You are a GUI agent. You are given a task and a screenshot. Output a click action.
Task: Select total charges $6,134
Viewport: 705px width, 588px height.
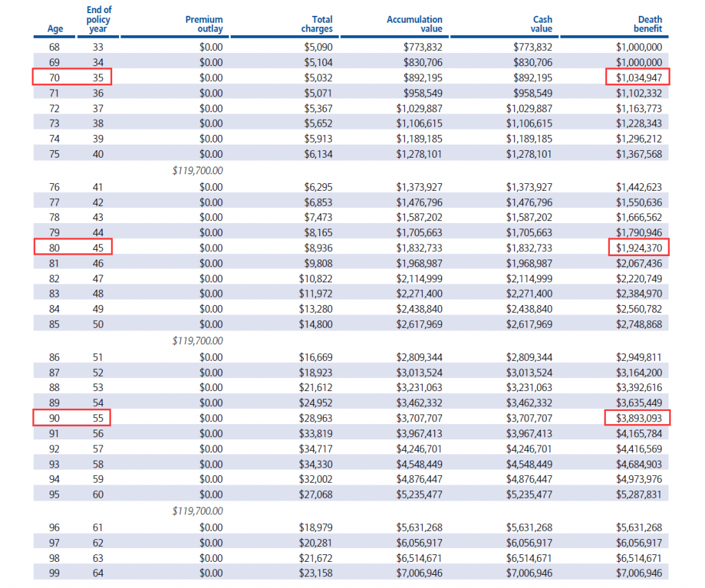318,154
